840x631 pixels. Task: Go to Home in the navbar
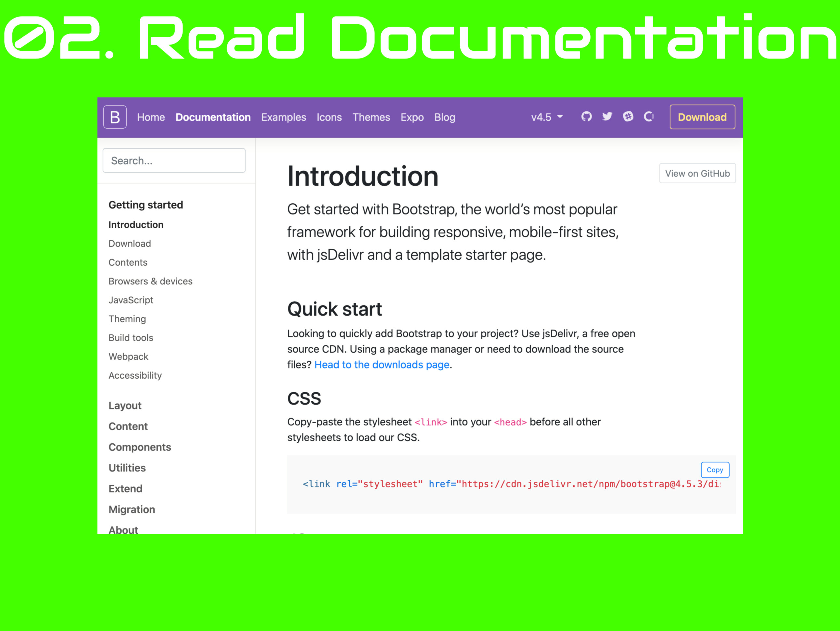[151, 117]
